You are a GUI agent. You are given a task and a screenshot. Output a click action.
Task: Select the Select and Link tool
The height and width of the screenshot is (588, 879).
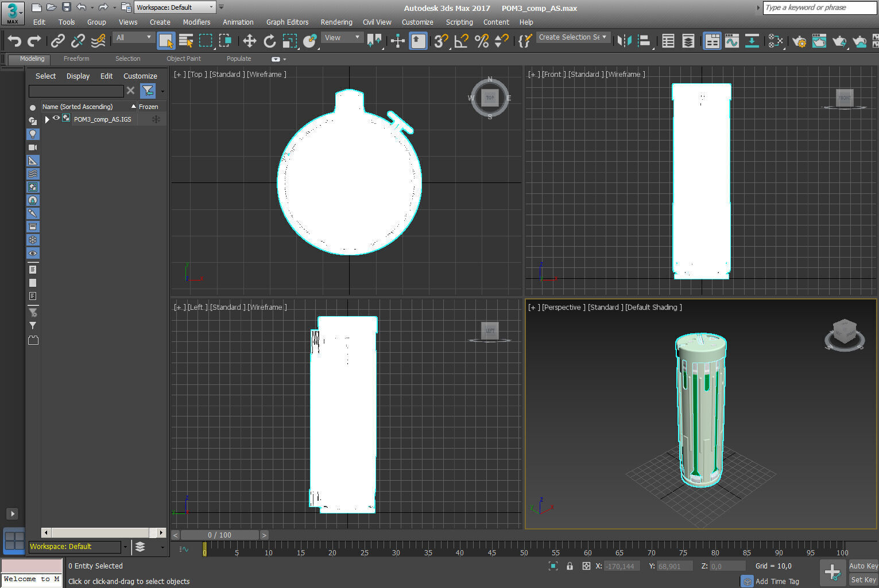tap(57, 40)
